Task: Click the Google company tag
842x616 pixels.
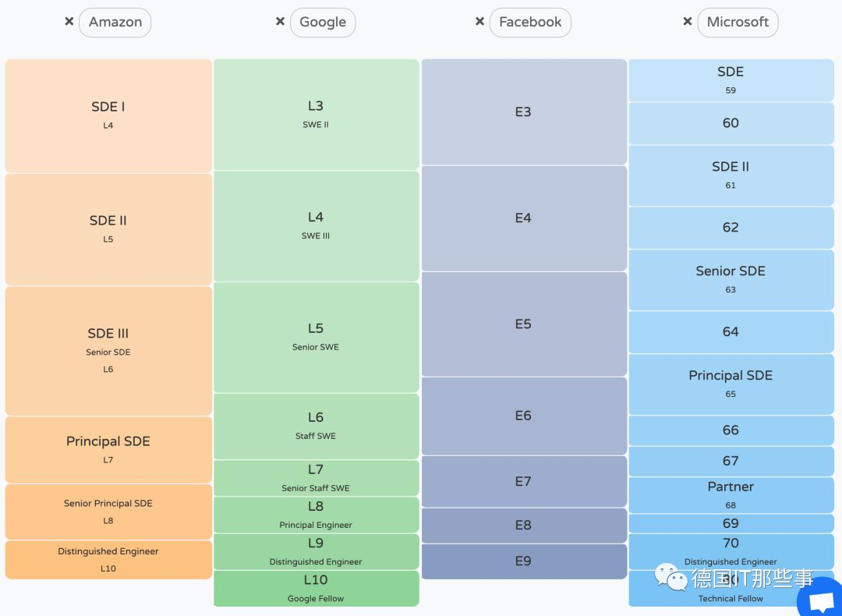Action: pos(323,23)
